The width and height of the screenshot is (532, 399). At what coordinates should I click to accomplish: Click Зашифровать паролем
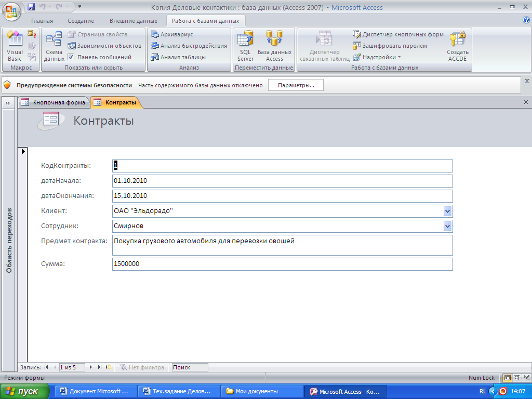[x=390, y=46]
